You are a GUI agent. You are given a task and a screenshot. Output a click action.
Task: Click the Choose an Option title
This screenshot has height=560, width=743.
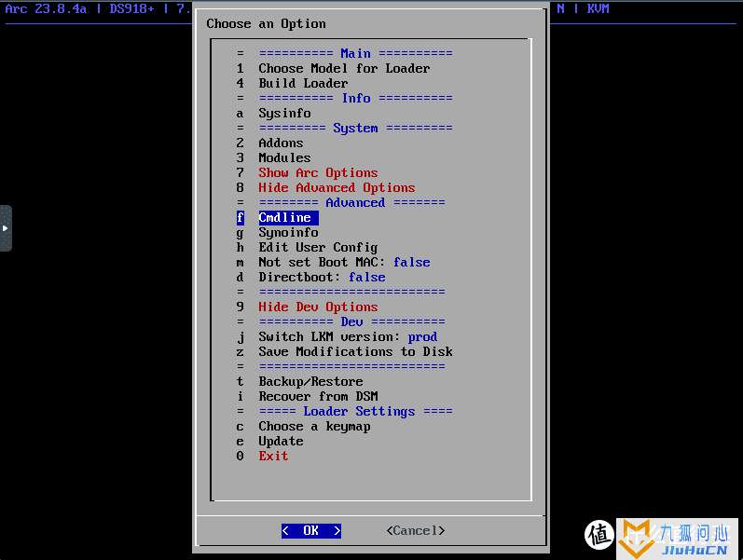[266, 23]
